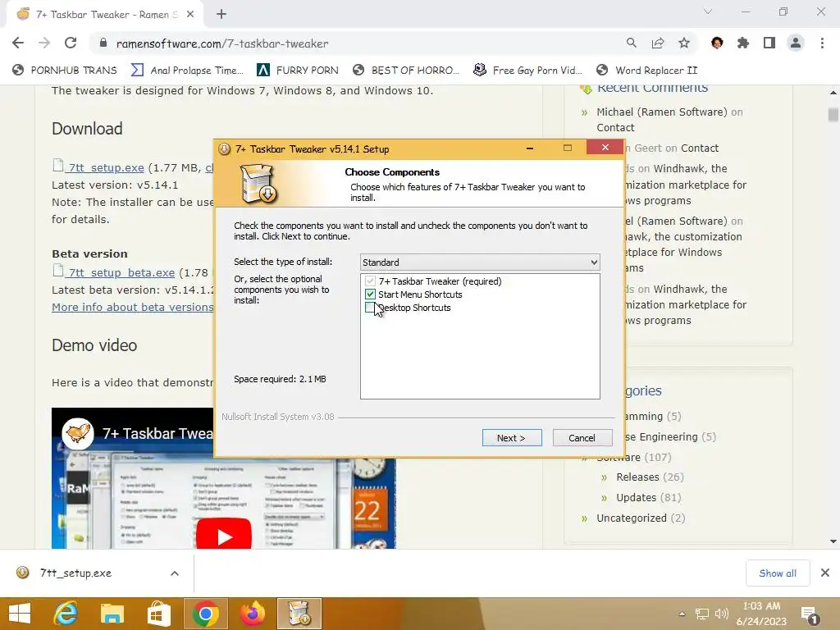Open More info about beta versions

click(x=132, y=307)
